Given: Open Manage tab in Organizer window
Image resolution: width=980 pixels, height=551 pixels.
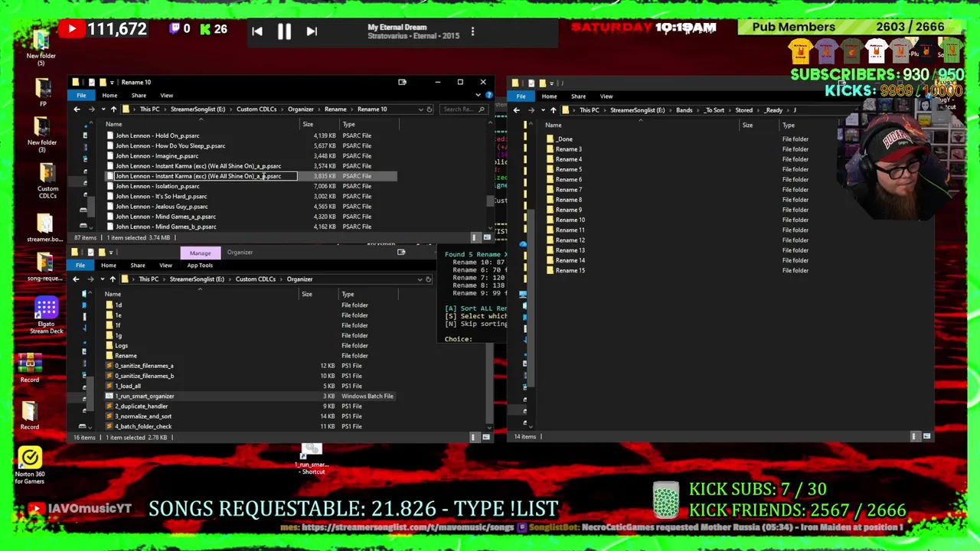Looking at the screenshot, I should (200, 253).
